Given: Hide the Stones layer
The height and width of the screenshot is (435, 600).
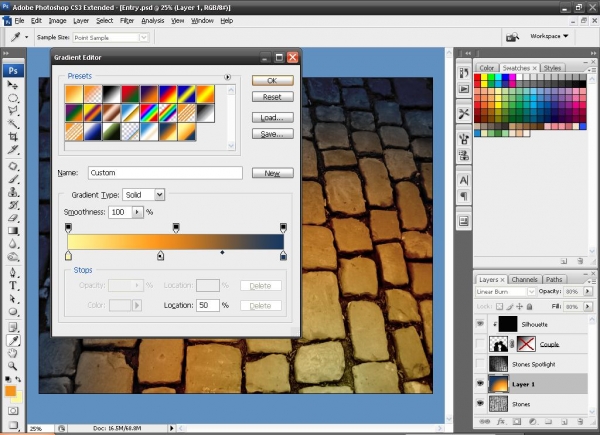Looking at the screenshot, I should pyautogui.click(x=480, y=403).
